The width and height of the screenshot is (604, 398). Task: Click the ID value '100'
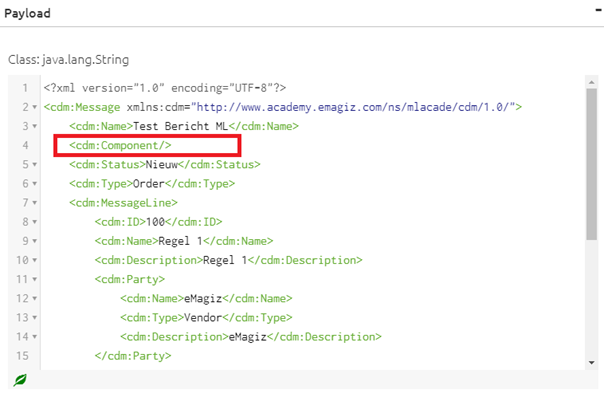[x=155, y=222]
